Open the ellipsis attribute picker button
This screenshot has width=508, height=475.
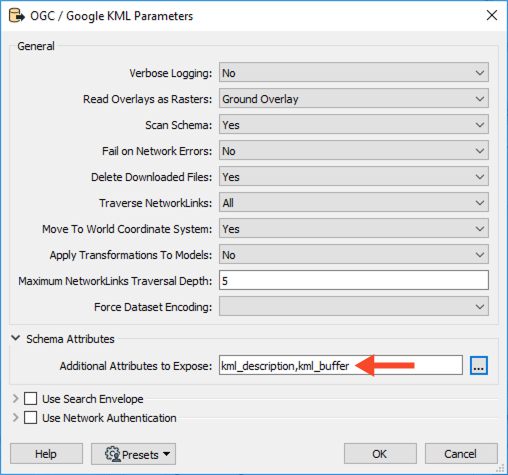click(479, 365)
